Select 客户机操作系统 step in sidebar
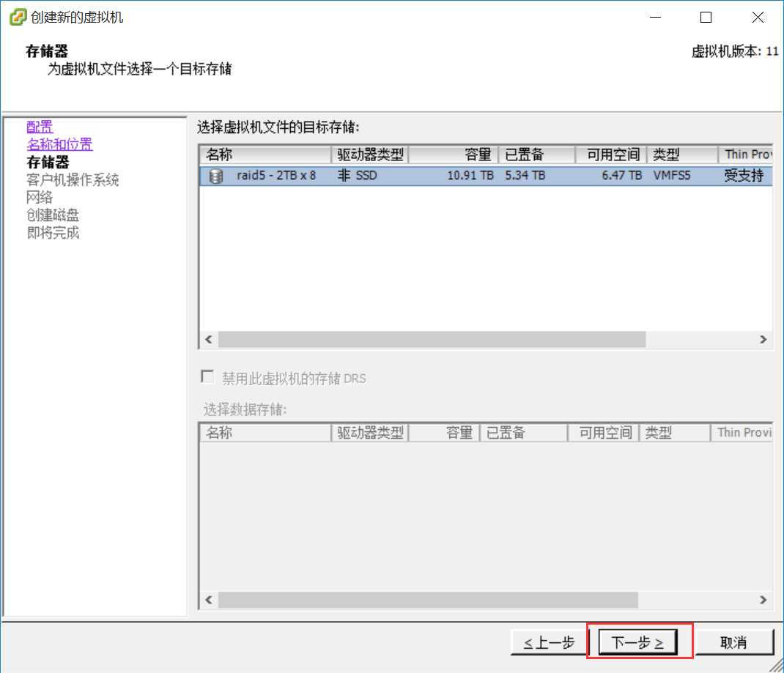 click(73, 180)
